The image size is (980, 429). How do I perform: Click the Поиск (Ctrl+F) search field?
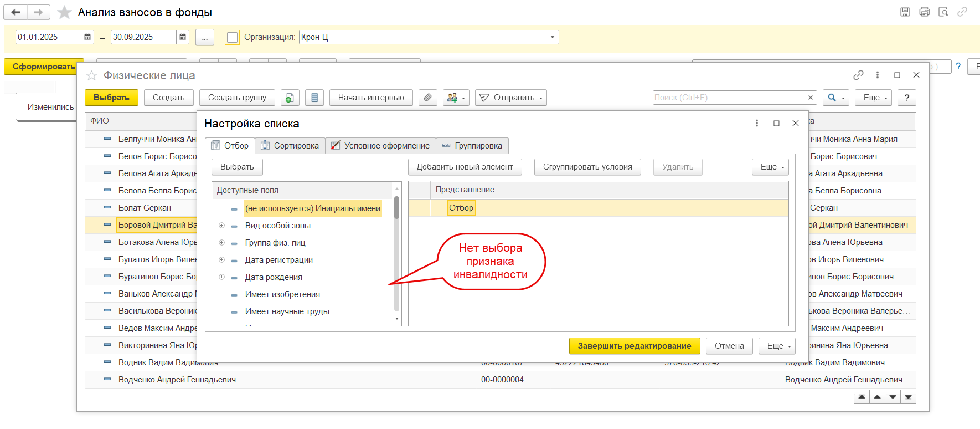click(x=728, y=98)
